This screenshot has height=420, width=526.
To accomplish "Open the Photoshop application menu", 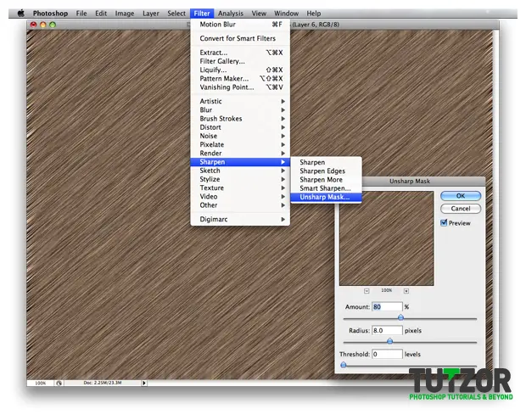I will click(x=50, y=14).
